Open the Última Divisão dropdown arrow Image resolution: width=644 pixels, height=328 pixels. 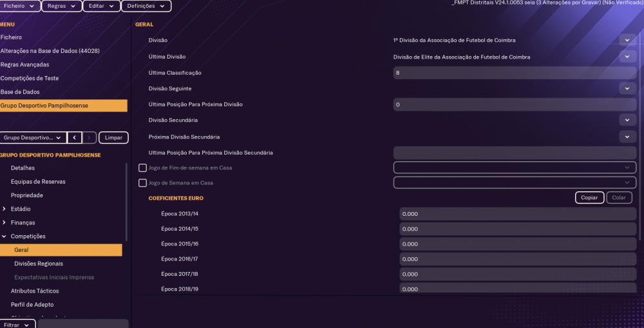pos(627,57)
